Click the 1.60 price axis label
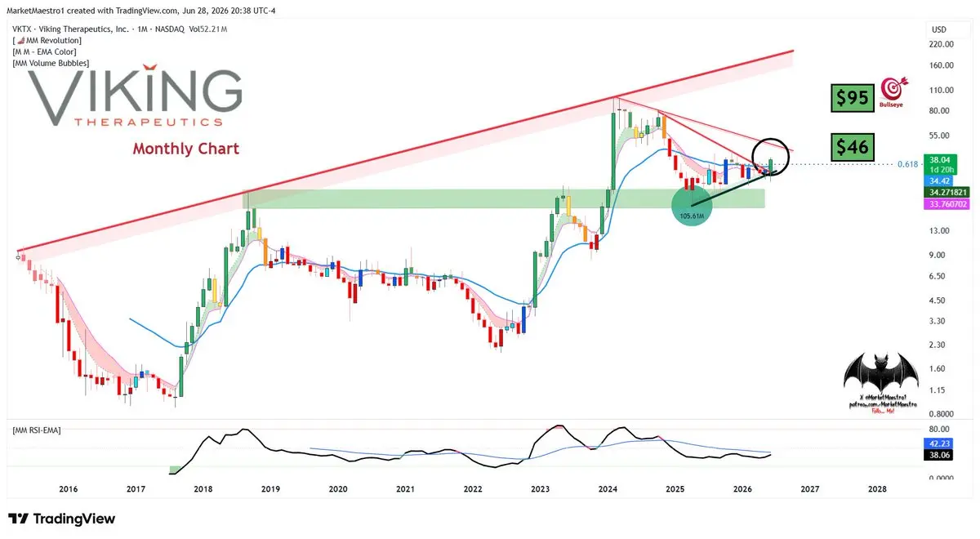The height and width of the screenshot is (539, 980). click(x=938, y=369)
